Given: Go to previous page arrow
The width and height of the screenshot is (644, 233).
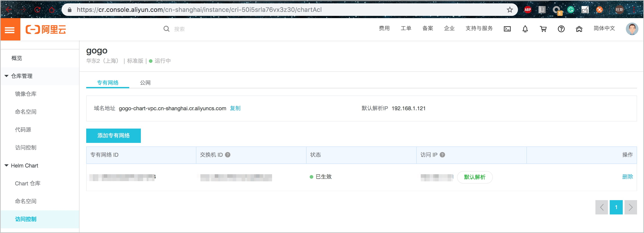Looking at the screenshot, I should point(601,207).
